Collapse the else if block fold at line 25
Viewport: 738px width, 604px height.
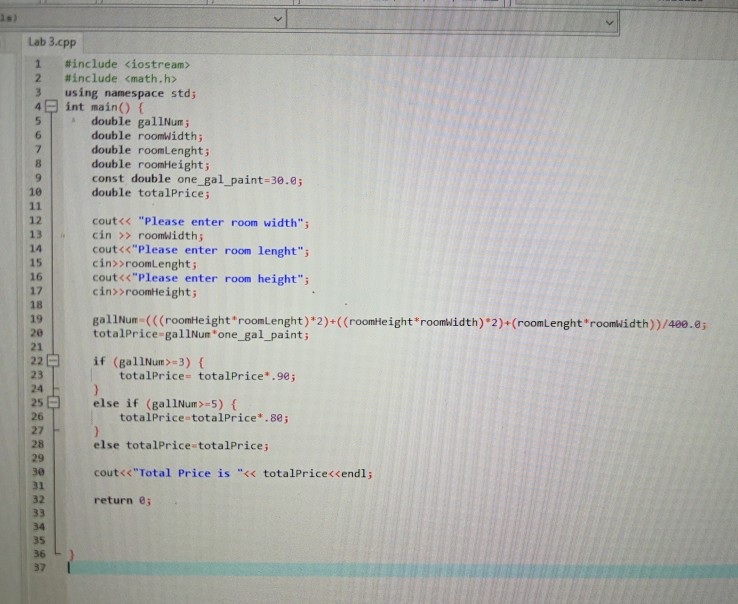click(53, 403)
